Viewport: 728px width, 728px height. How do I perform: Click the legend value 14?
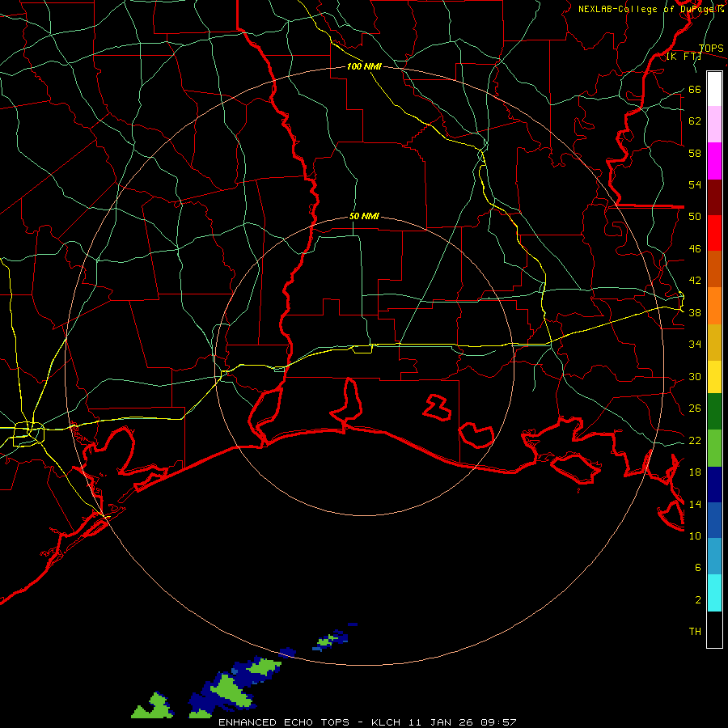point(695,504)
